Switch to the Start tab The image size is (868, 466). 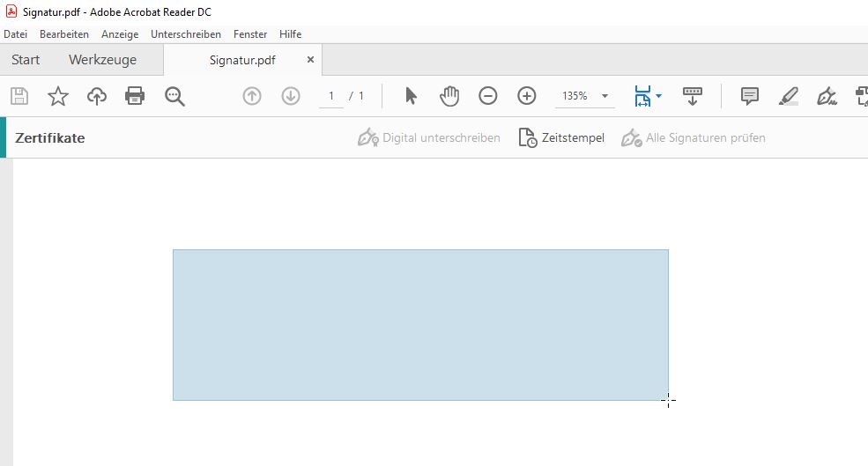26,60
